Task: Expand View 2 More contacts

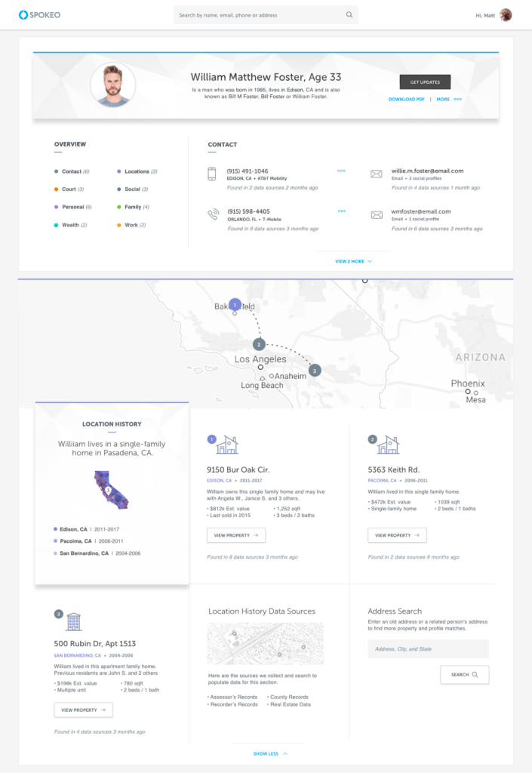Action: pyautogui.click(x=353, y=261)
